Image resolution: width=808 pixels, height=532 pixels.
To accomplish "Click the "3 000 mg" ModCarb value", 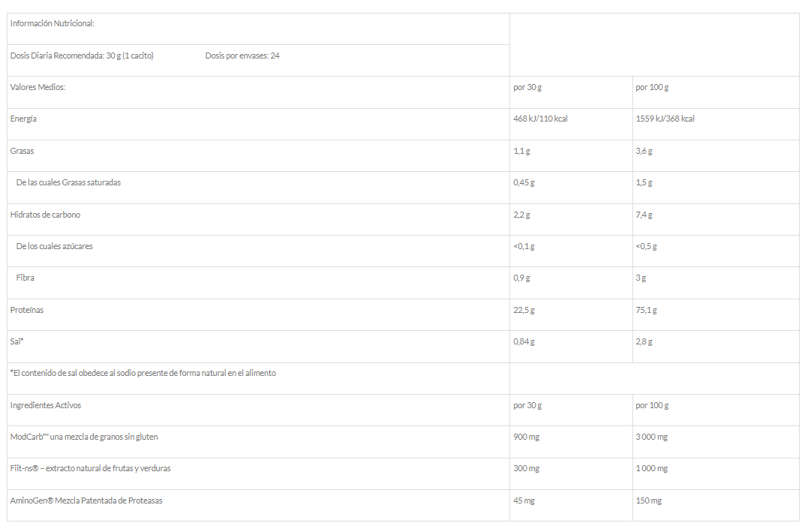I will (651, 437).
